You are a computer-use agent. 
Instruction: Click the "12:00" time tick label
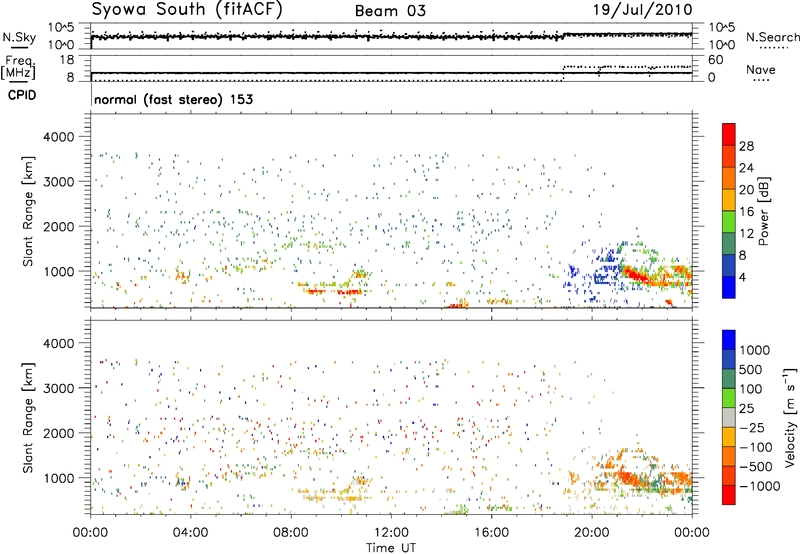tap(391, 533)
